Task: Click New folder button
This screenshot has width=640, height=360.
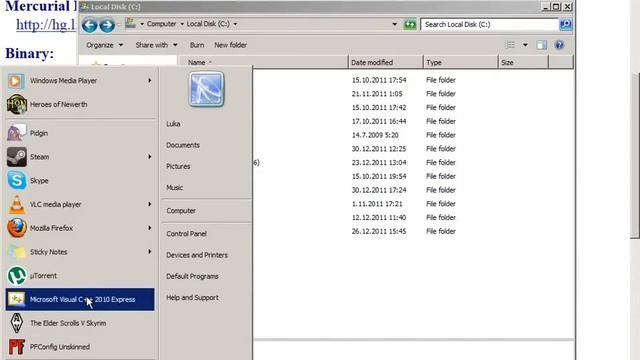Action: (230, 45)
